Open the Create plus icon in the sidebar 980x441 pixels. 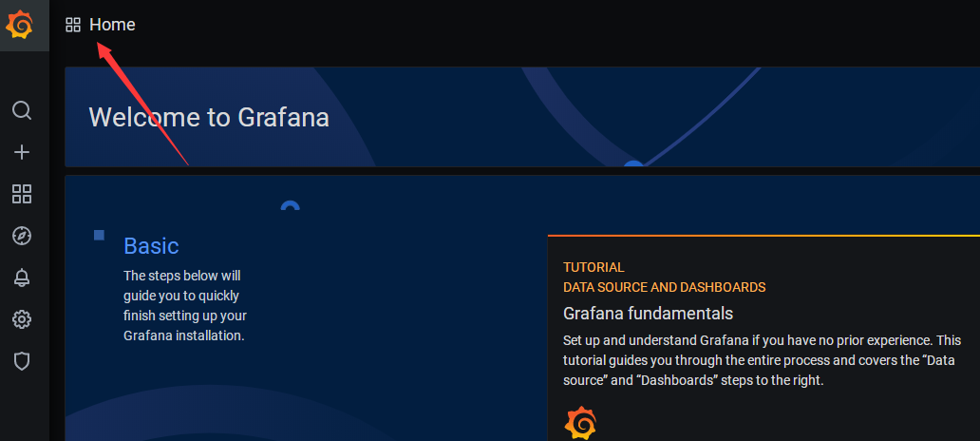pyautogui.click(x=22, y=153)
